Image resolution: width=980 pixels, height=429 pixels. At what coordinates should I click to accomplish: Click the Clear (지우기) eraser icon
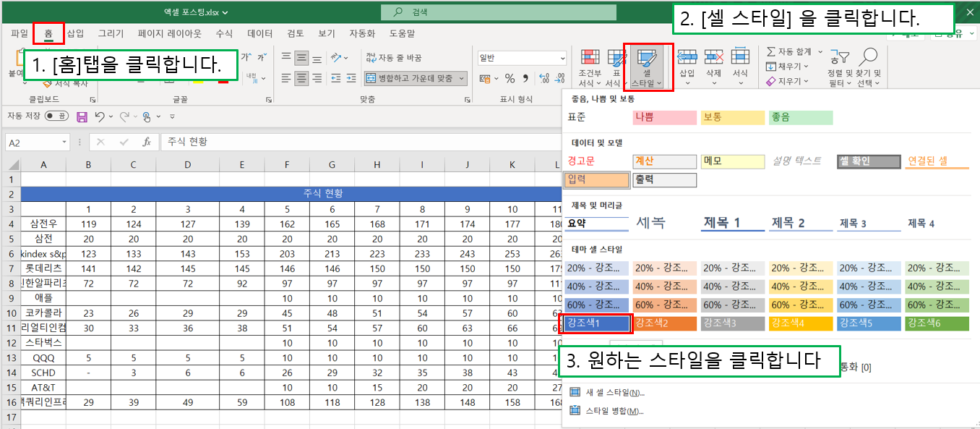pyautogui.click(x=771, y=81)
